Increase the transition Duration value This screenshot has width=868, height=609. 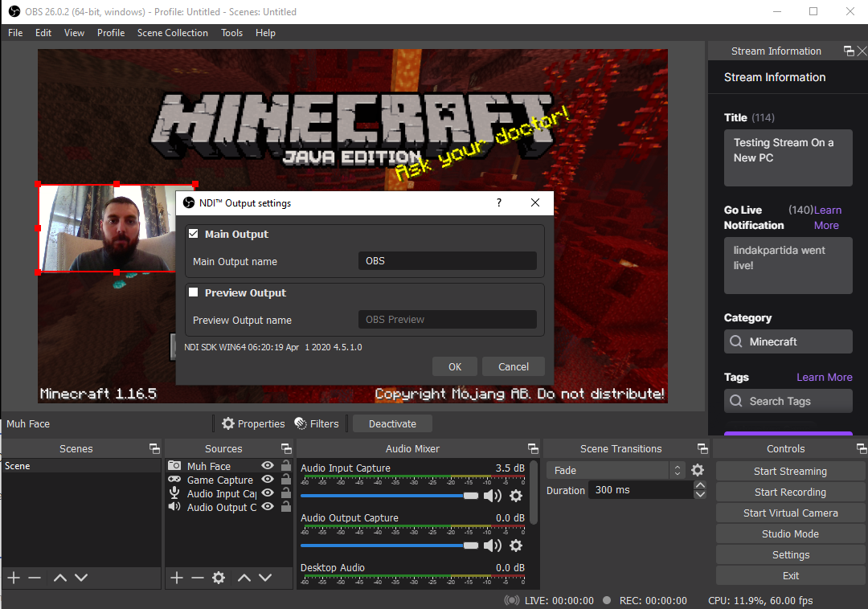(x=700, y=485)
